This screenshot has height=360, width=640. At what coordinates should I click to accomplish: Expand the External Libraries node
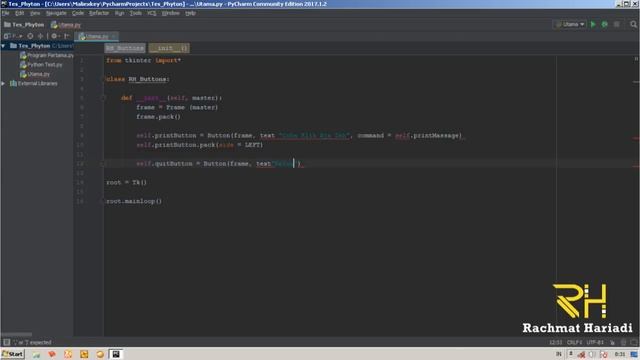pos(3,83)
